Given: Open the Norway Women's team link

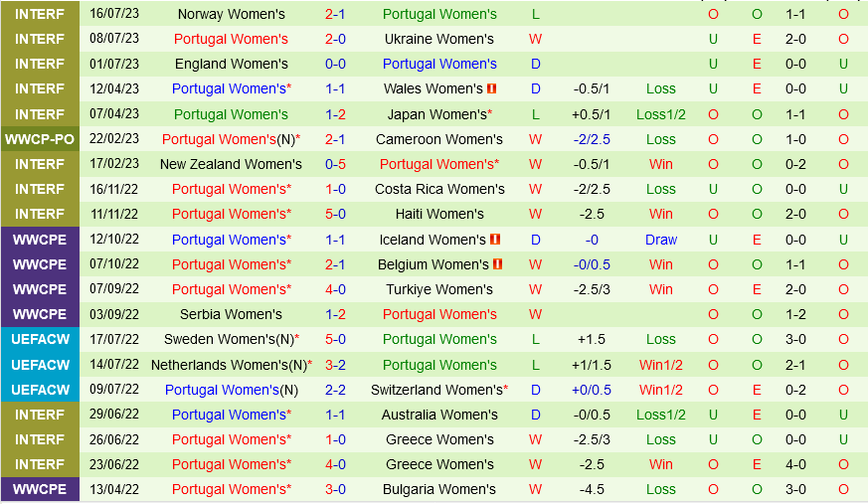Looking at the screenshot, I should coord(231,14).
